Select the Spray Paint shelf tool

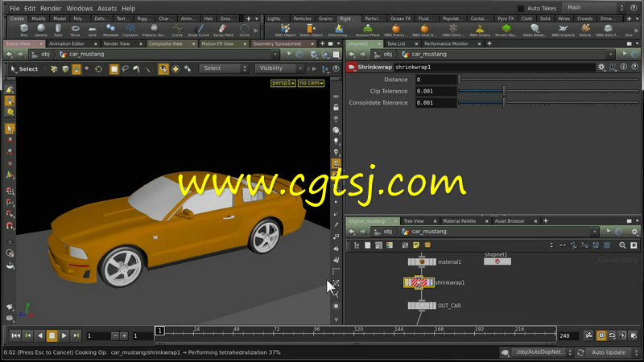[x=223, y=30]
